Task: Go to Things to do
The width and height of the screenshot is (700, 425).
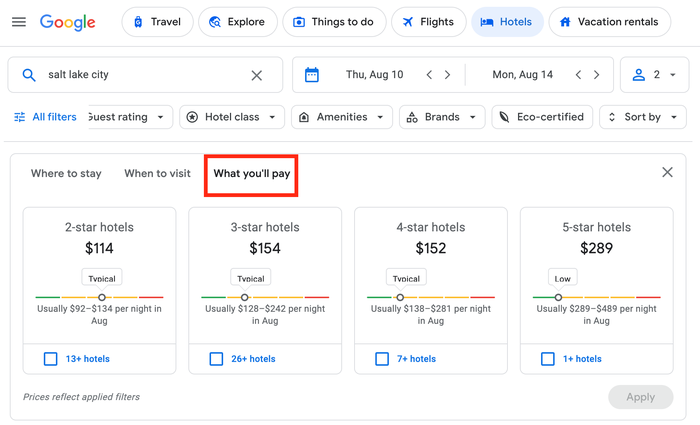Action: click(334, 22)
